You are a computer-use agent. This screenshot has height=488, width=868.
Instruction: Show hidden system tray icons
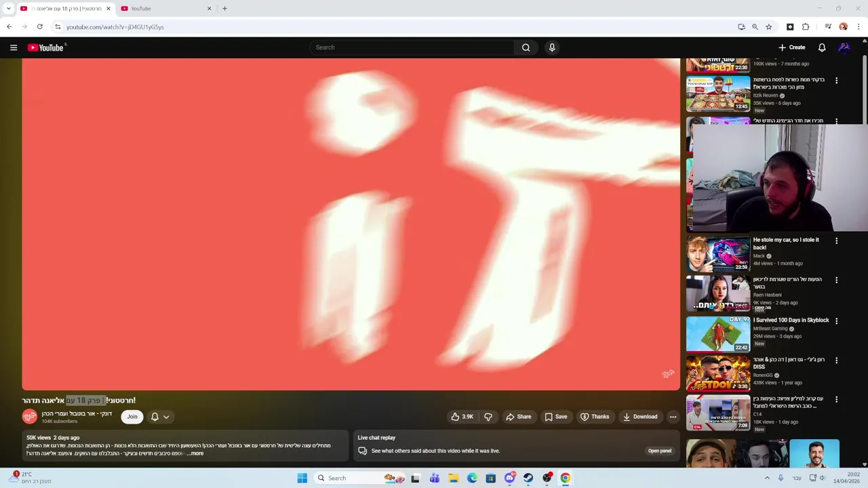click(x=767, y=478)
